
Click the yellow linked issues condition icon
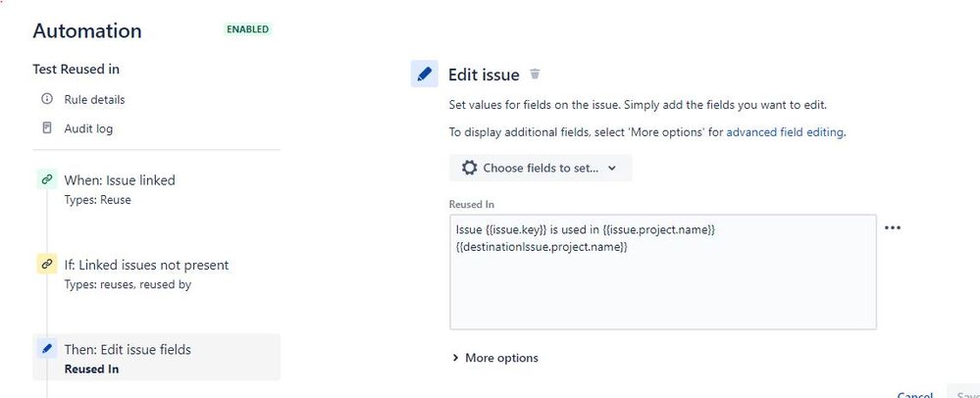click(47, 265)
